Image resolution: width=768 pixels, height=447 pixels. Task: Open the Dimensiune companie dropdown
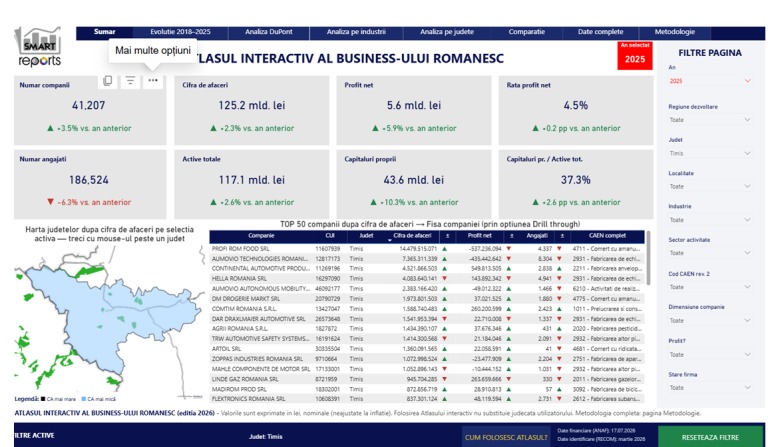pyautogui.click(x=710, y=321)
